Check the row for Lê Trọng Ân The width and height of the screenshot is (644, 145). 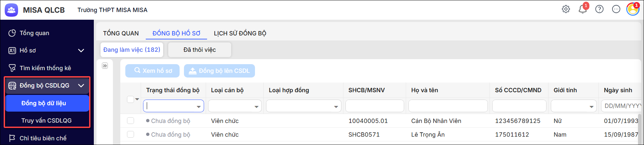click(x=130, y=134)
